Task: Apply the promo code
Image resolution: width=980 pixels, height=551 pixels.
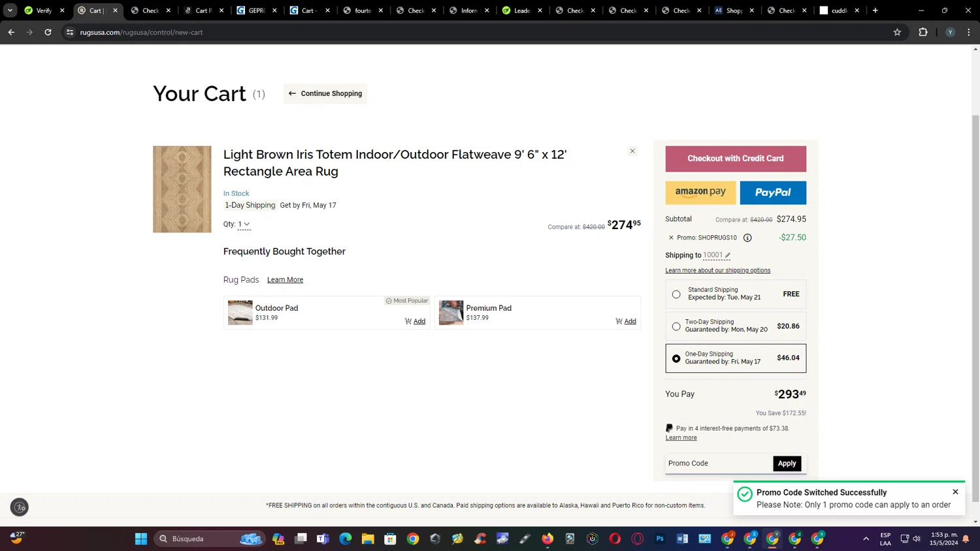Action: coord(787,464)
